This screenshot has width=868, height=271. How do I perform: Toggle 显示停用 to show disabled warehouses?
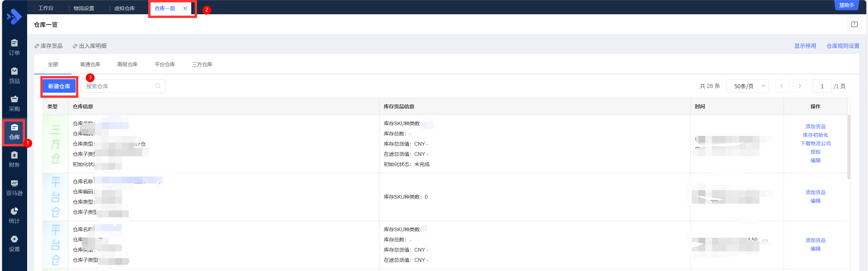(x=805, y=46)
